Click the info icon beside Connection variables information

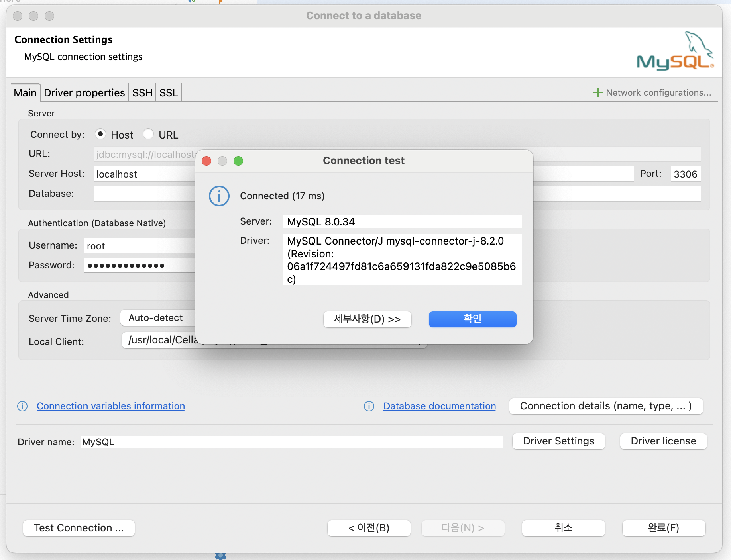click(x=22, y=406)
